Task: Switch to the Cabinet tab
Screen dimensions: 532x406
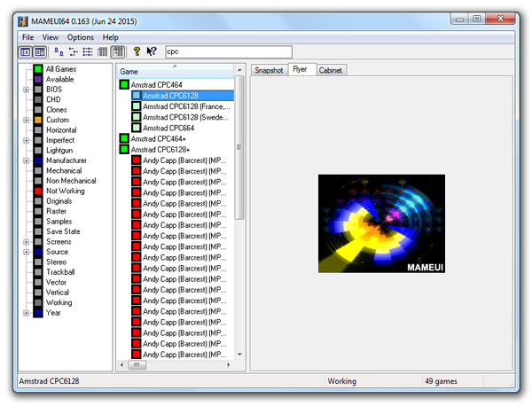Action: click(x=331, y=70)
